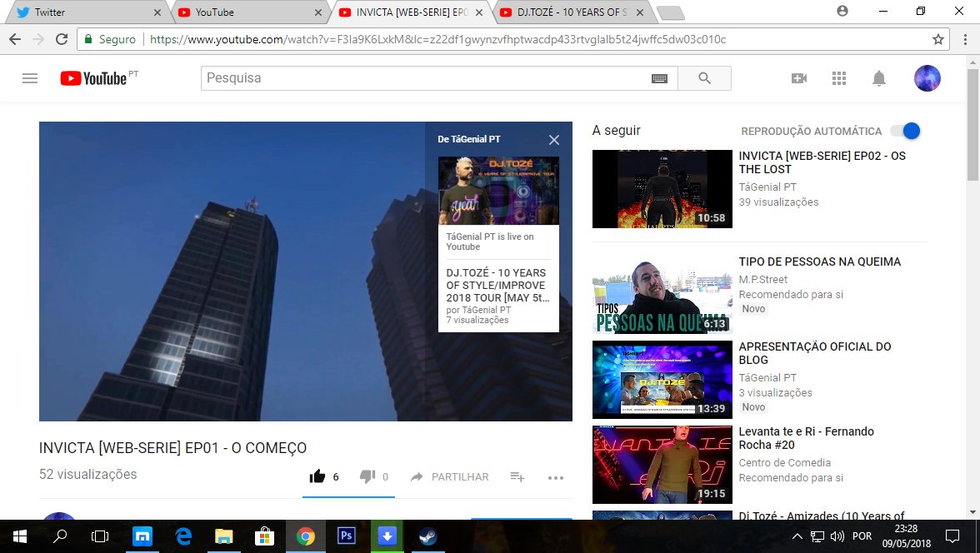This screenshot has height=553, width=980.
Task: Reload the current page
Action: coord(62,39)
